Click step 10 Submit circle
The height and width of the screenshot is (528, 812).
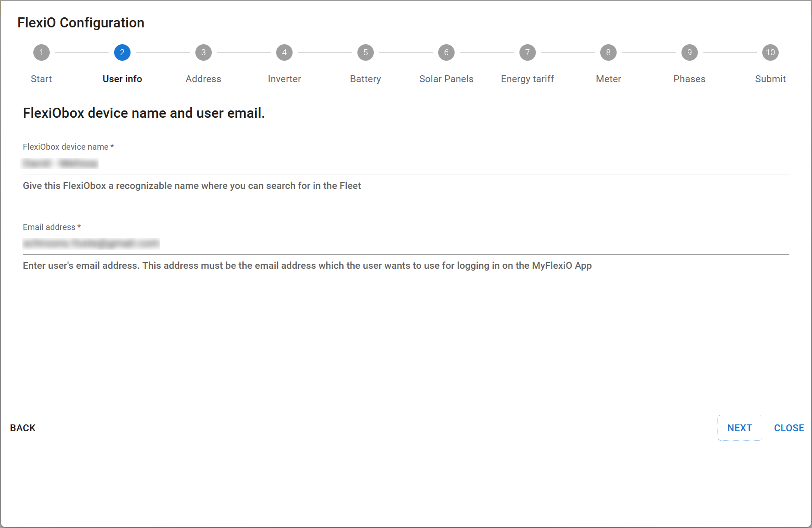coord(770,52)
